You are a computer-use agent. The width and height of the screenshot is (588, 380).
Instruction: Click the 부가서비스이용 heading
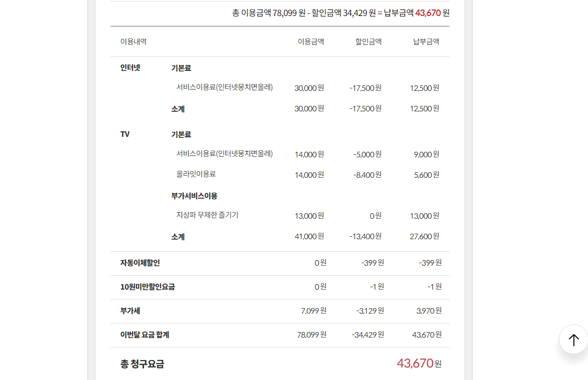click(194, 196)
